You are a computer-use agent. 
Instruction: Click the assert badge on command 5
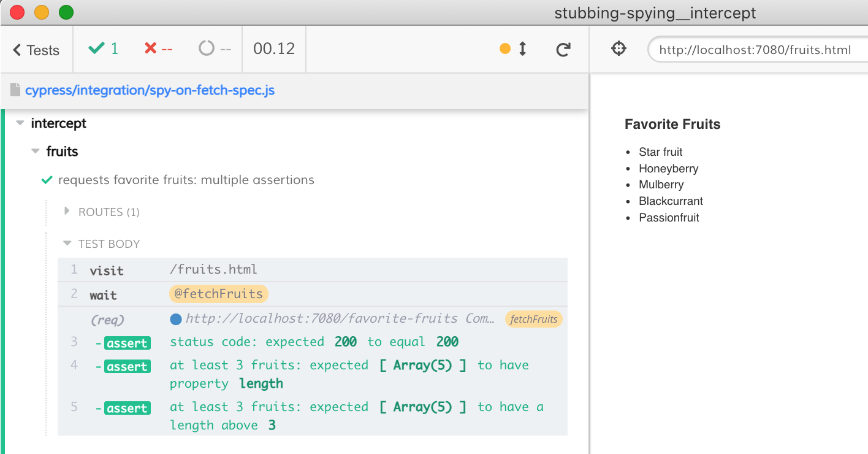127,408
